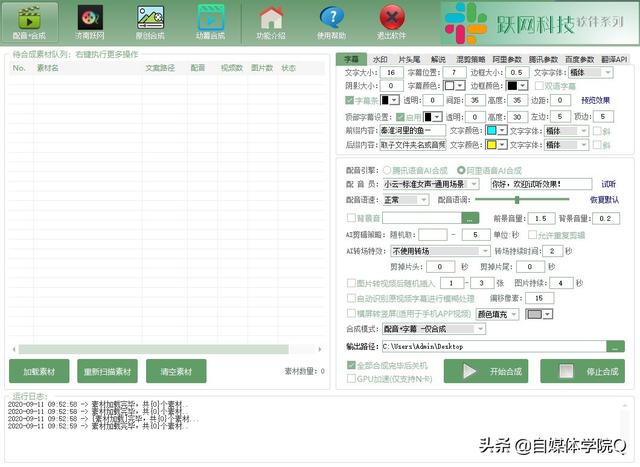
Task: Click the 文字大小 input field
Action: (392, 73)
